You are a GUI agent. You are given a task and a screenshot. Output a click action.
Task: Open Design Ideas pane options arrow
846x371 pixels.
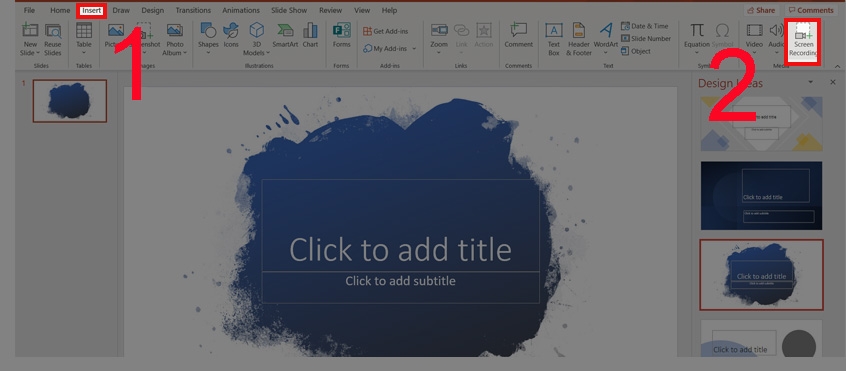(810, 82)
